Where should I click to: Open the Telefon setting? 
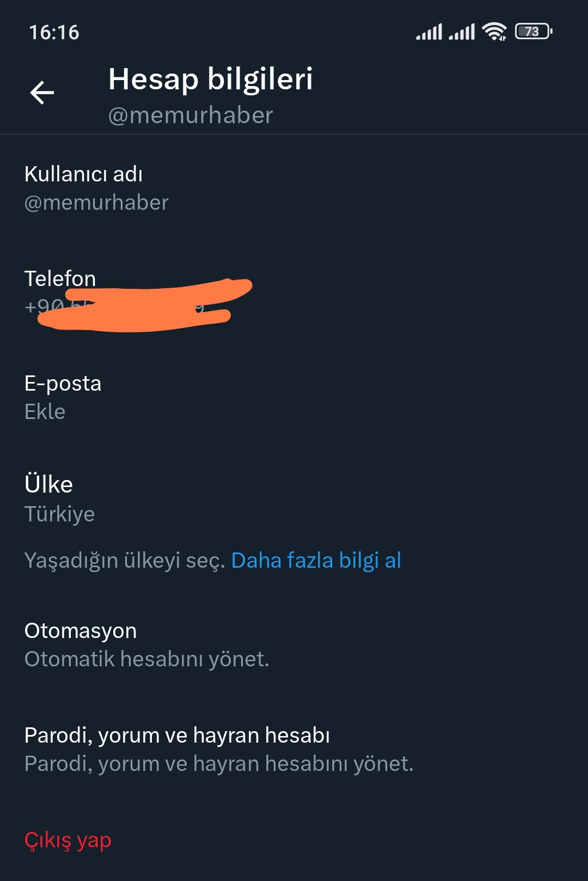pyautogui.click(x=294, y=293)
